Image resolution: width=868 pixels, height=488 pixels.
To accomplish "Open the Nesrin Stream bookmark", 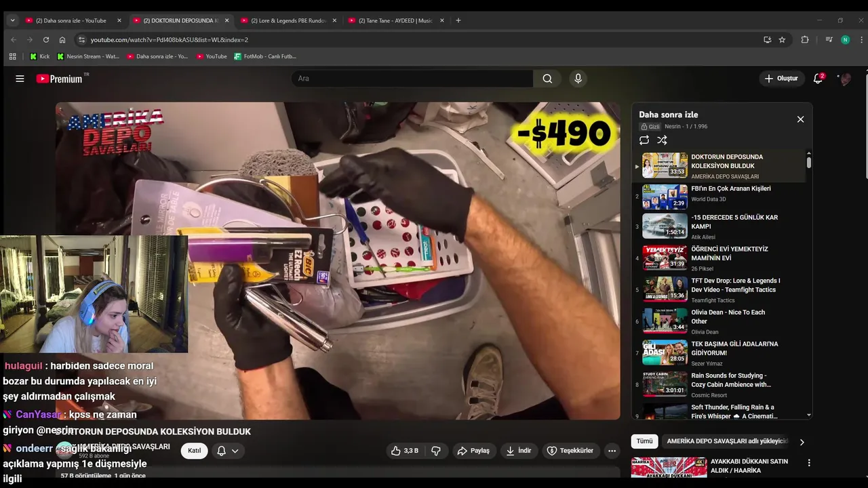I will coord(87,56).
